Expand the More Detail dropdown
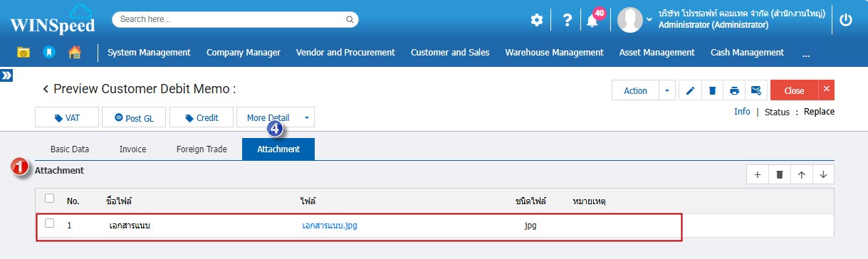Screen dimensions: 868x259 pos(306,117)
